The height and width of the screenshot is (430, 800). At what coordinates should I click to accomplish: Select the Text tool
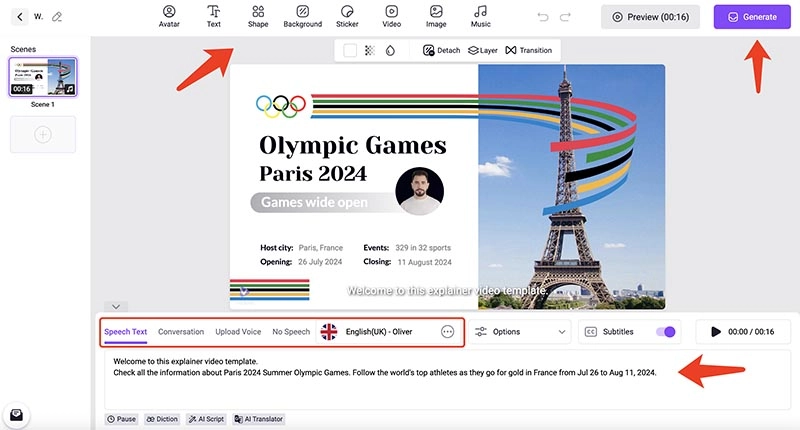(x=214, y=16)
